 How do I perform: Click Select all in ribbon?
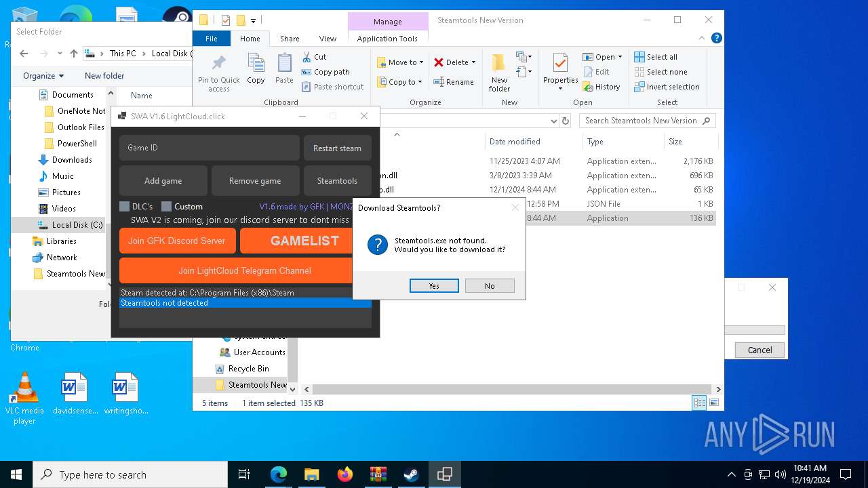[x=655, y=57]
